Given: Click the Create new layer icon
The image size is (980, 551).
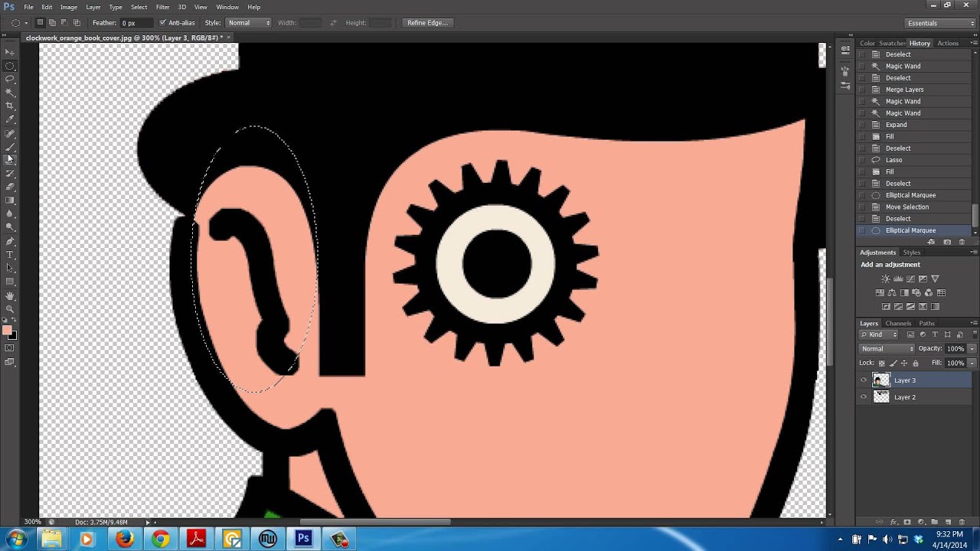Looking at the screenshot, I should tap(948, 522).
